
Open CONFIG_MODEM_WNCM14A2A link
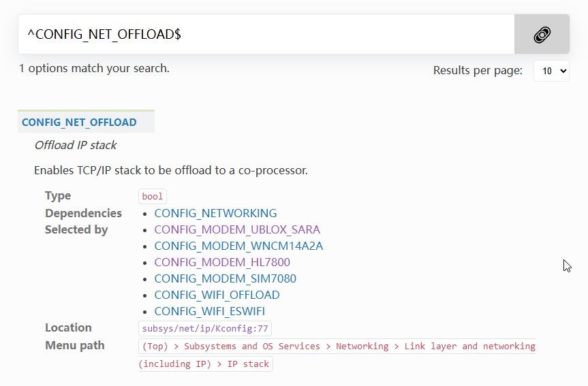click(x=238, y=246)
